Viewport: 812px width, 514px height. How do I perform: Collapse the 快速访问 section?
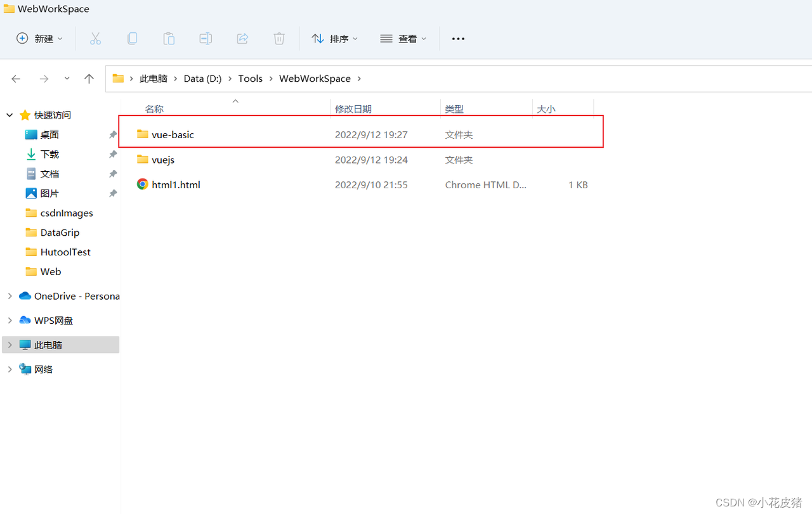10,115
